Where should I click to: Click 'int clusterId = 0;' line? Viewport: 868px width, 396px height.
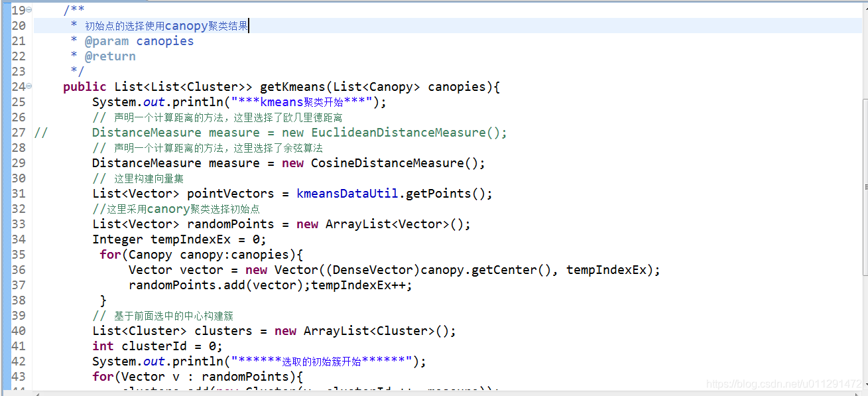[x=158, y=346]
